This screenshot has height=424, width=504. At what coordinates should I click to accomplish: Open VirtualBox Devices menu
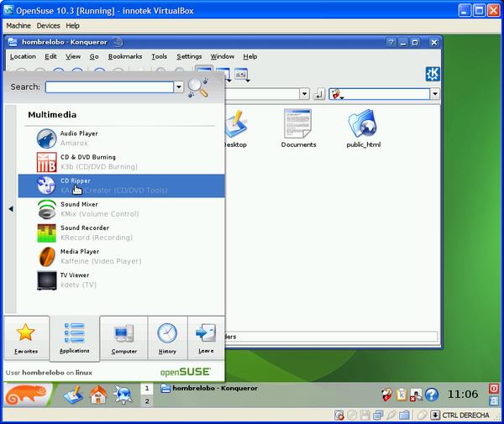pyautogui.click(x=48, y=26)
